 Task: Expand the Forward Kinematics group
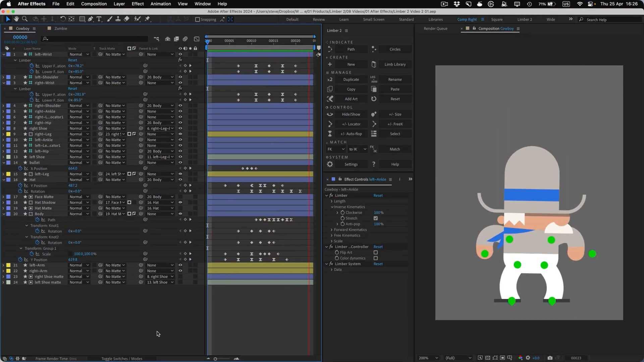coord(332,230)
